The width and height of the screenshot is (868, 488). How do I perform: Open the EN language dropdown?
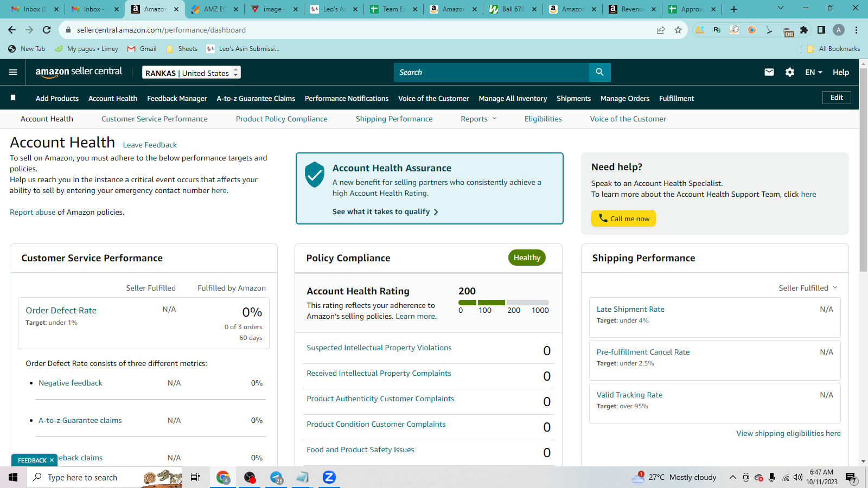[x=814, y=72]
